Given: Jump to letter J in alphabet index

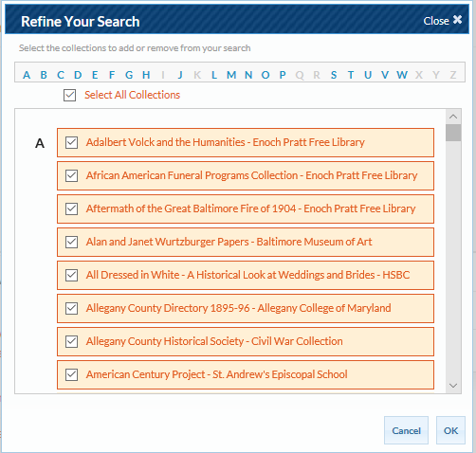Looking at the screenshot, I should (x=180, y=75).
